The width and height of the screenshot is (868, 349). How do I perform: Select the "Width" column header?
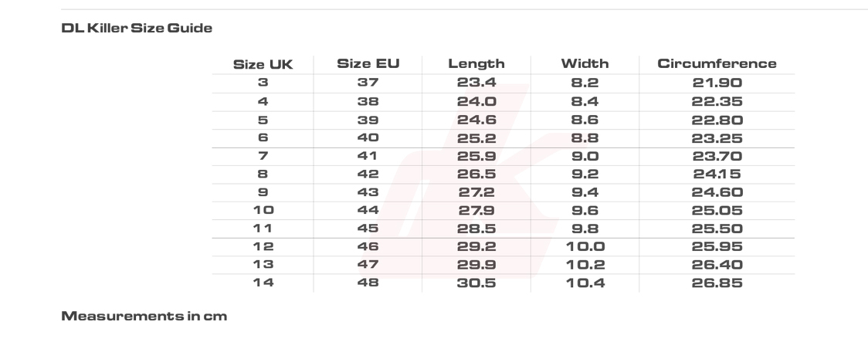pos(585,64)
